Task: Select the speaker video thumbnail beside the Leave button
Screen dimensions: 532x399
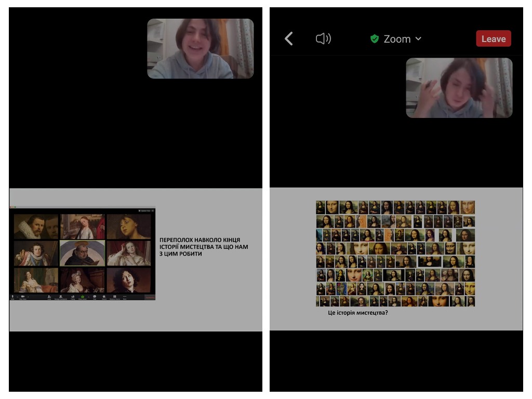Action: pos(459,88)
